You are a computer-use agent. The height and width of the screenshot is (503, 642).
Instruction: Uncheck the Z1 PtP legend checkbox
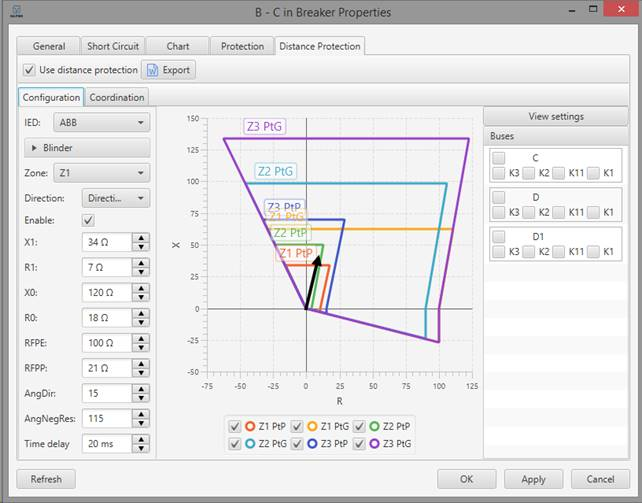[235, 426]
